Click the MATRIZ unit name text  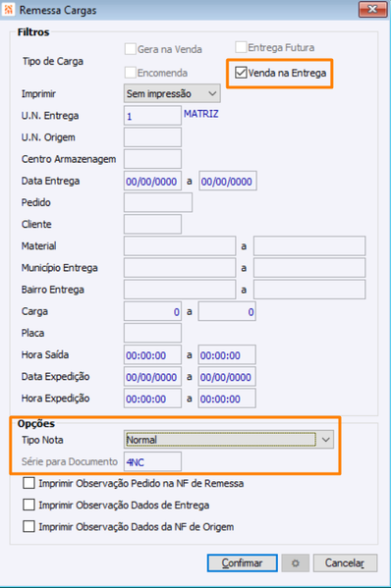click(201, 114)
